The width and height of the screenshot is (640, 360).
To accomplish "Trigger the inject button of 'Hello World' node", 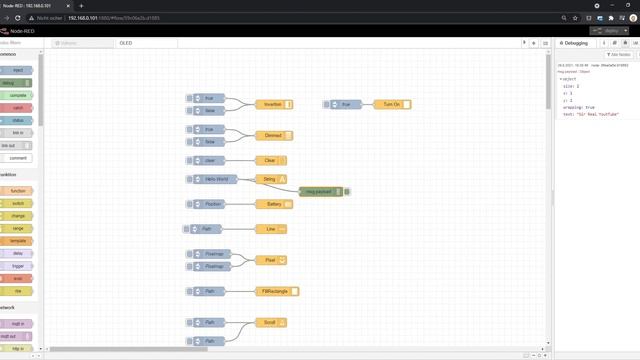I will [189, 179].
